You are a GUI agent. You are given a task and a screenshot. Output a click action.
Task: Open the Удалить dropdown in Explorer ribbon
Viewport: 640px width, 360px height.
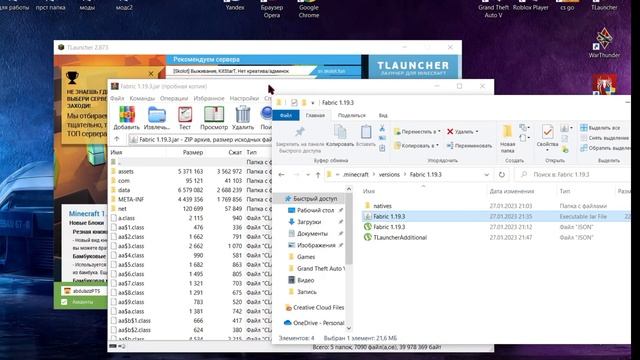click(463, 131)
